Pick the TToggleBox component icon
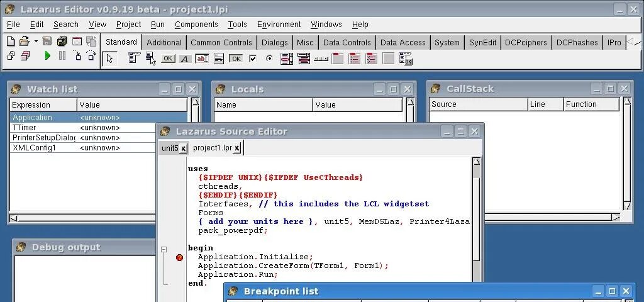 (236, 59)
